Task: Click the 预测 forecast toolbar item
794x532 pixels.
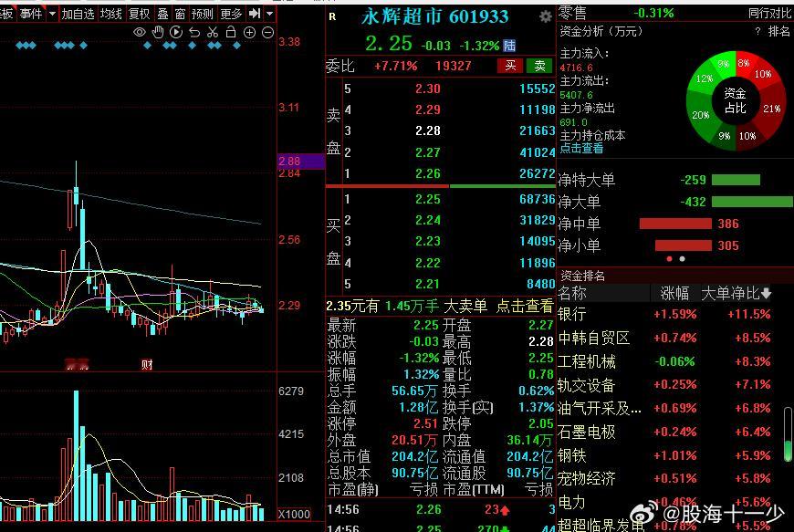Action: (x=202, y=14)
